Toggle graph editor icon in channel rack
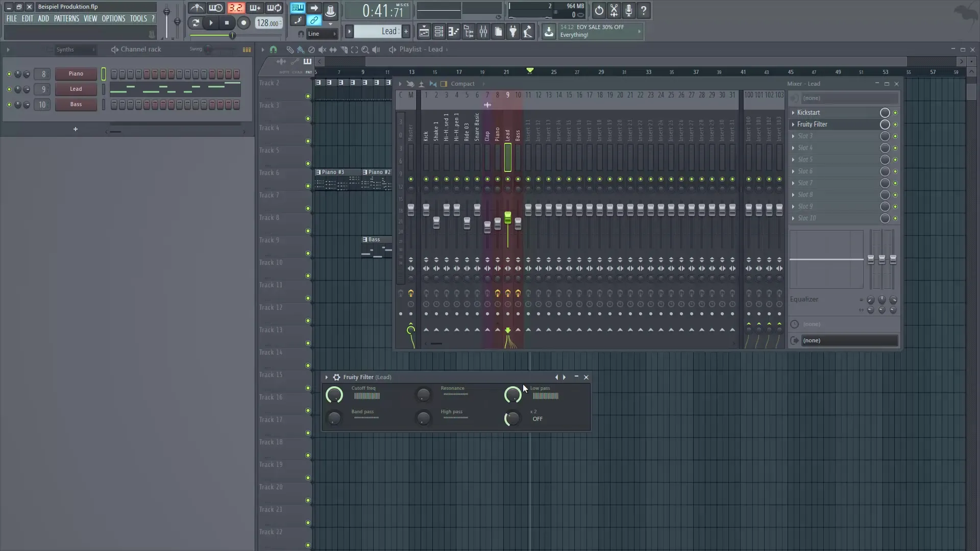This screenshot has height=551, width=980. tap(247, 49)
